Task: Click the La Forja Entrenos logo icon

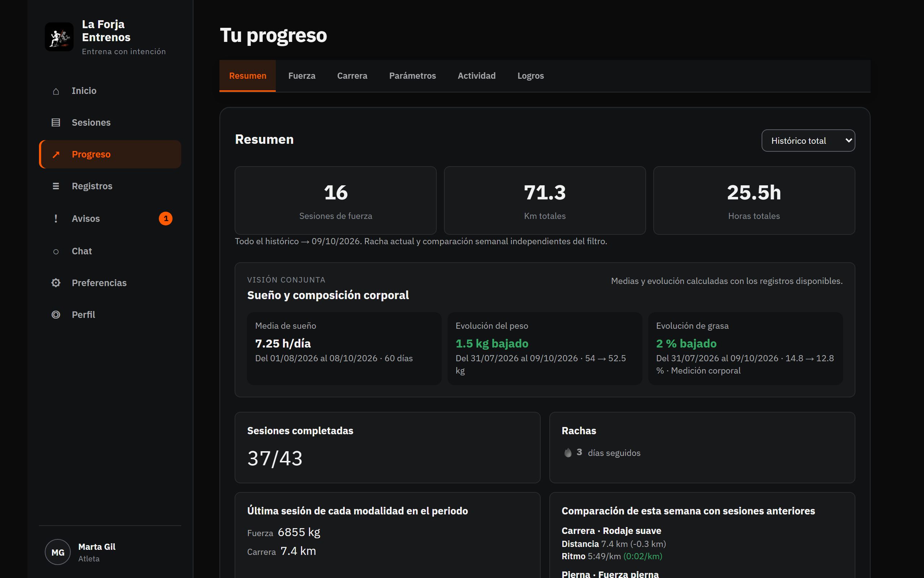Action: (59, 37)
